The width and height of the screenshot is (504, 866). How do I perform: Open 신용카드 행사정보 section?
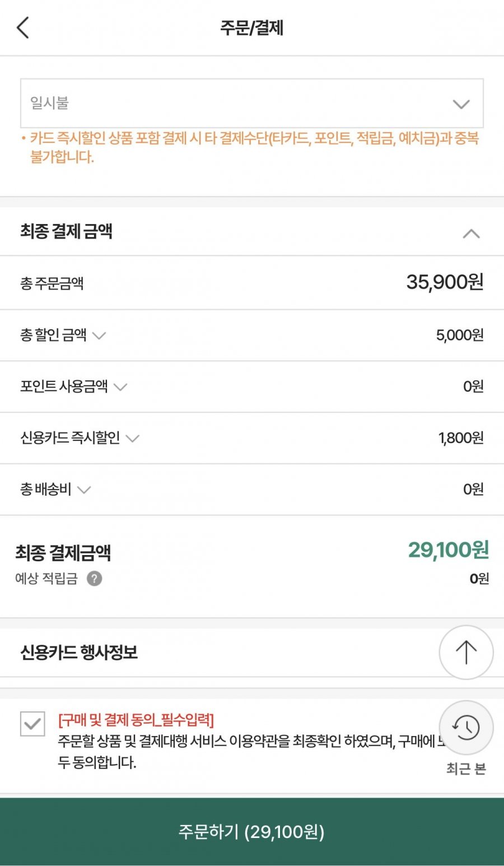click(x=79, y=653)
